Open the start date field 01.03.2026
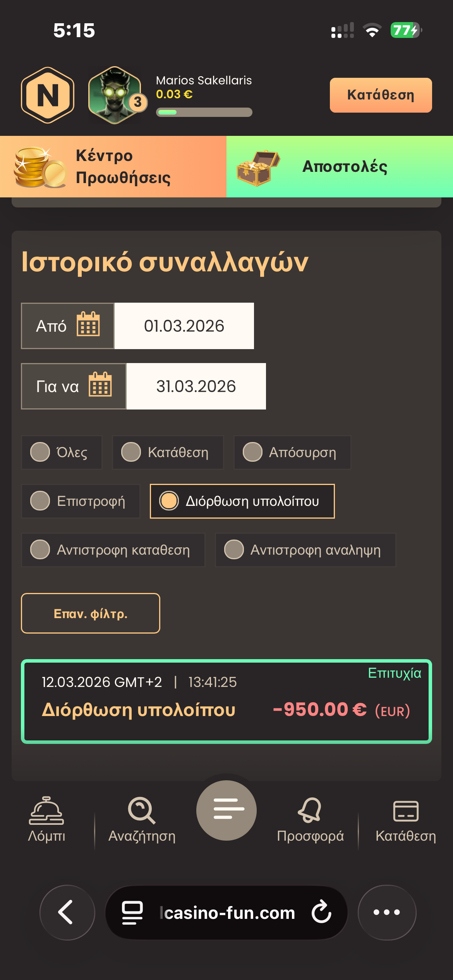This screenshot has height=980, width=453. 184,326
